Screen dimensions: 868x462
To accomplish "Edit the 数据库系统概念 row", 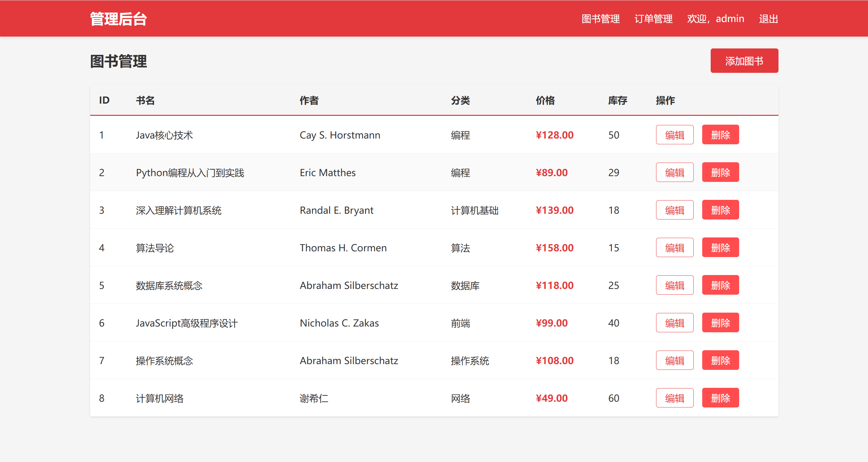I will pos(674,285).
